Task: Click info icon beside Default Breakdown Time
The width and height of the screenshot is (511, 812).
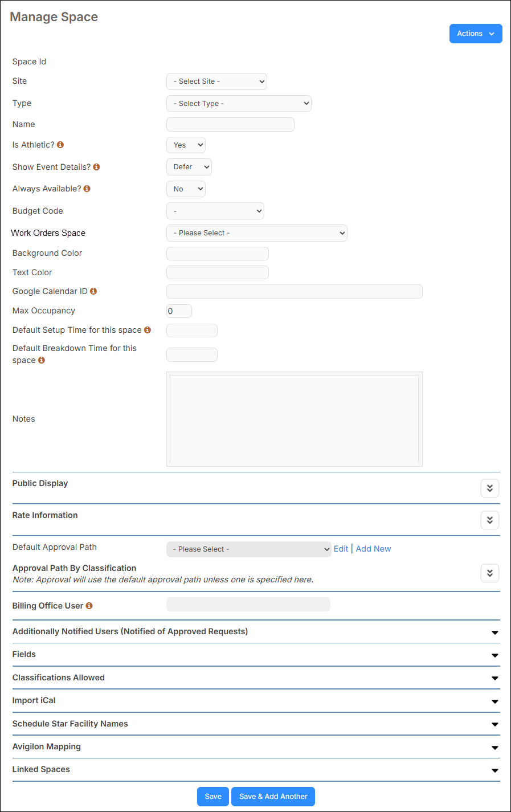Action: 41,360
